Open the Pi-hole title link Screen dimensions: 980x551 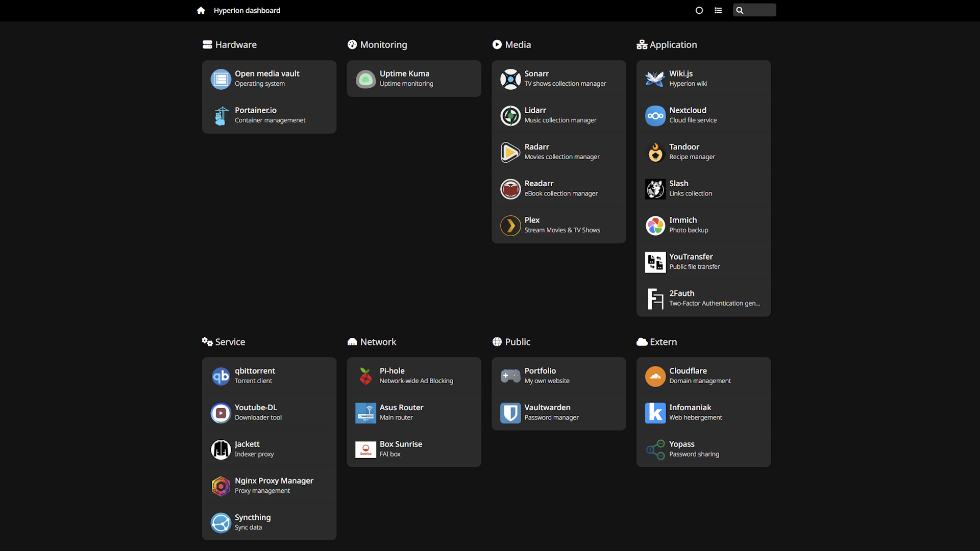(392, 371)
